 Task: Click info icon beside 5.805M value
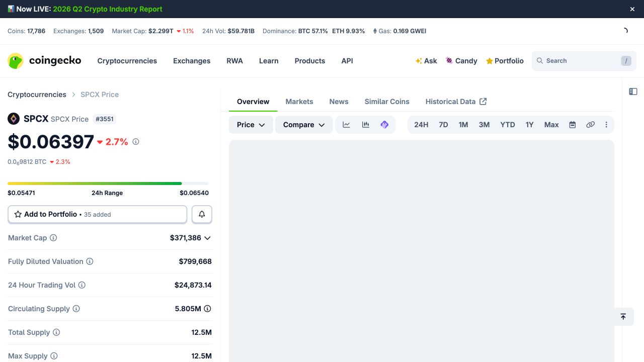coord(207,309)
